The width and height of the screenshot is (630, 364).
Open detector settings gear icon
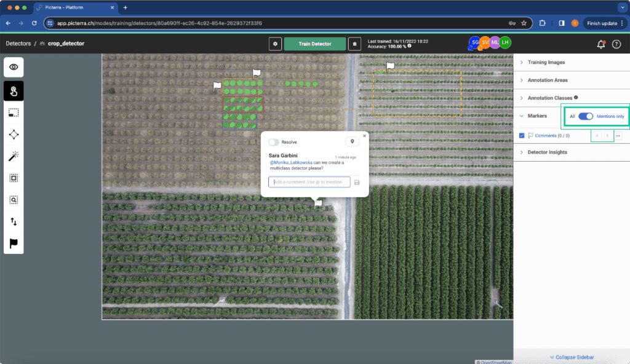click(275, 44)
